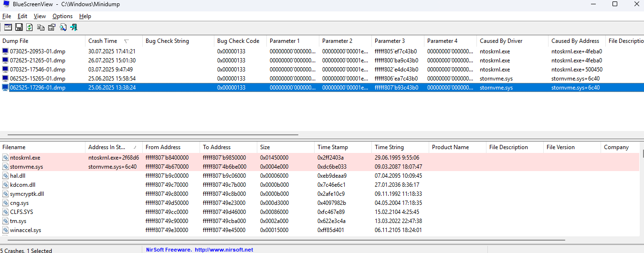Image resolution: width=644 pixels, height=253 pixels.
Task: Click the time string 13.03.2022 22:47:38
Action: click(x=397, y=221)
